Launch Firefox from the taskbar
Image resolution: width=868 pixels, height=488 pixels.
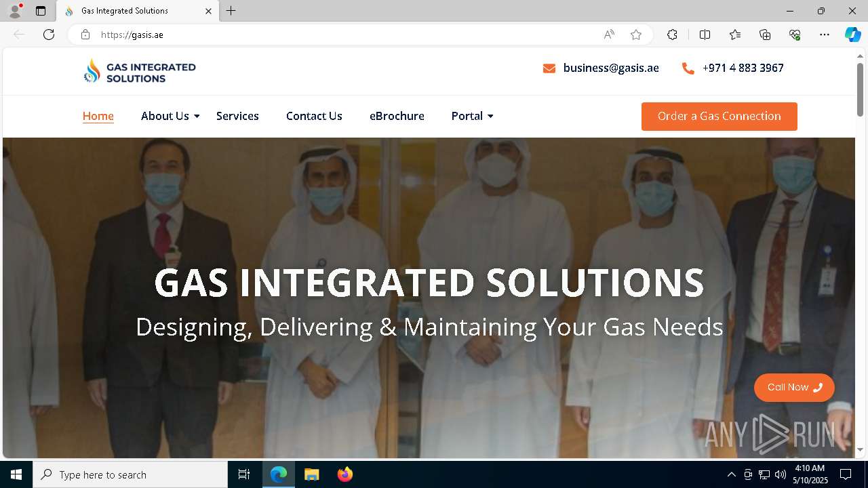point(344,474)
